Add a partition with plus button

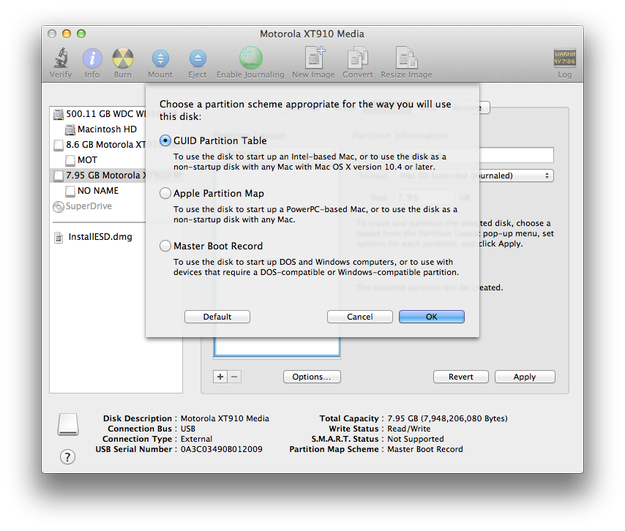[220, 377]
